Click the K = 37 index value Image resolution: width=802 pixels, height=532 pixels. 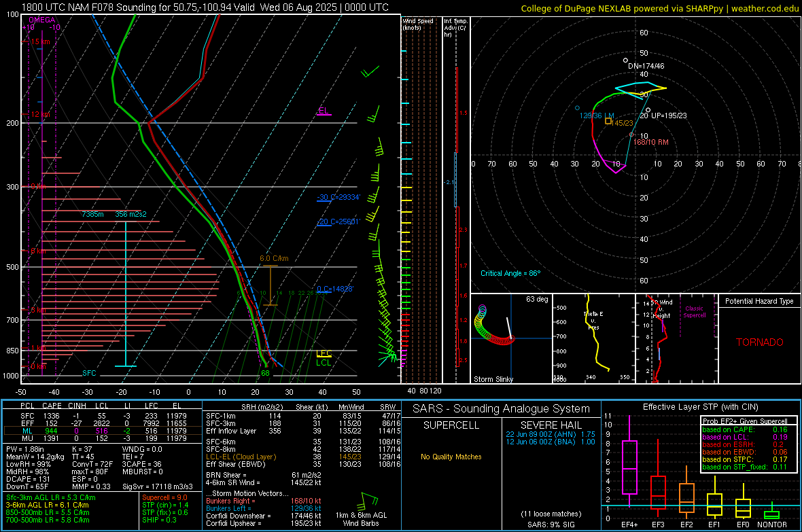(82, 449)
